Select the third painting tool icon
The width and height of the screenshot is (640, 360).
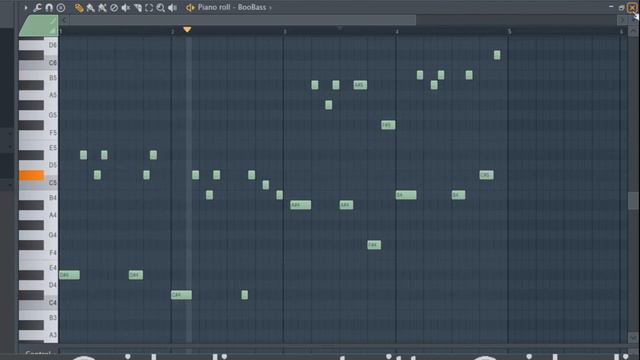(102, 7)
